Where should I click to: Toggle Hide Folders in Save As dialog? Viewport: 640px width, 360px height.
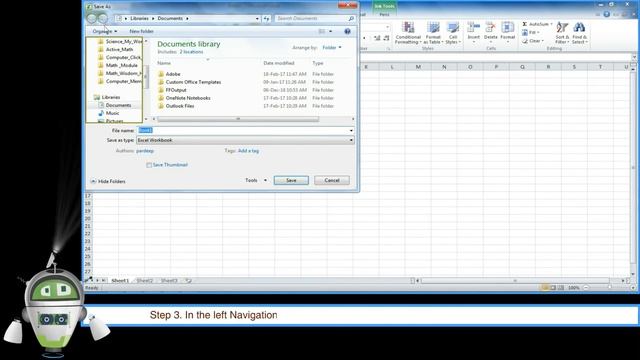click(x=108, y=181)
